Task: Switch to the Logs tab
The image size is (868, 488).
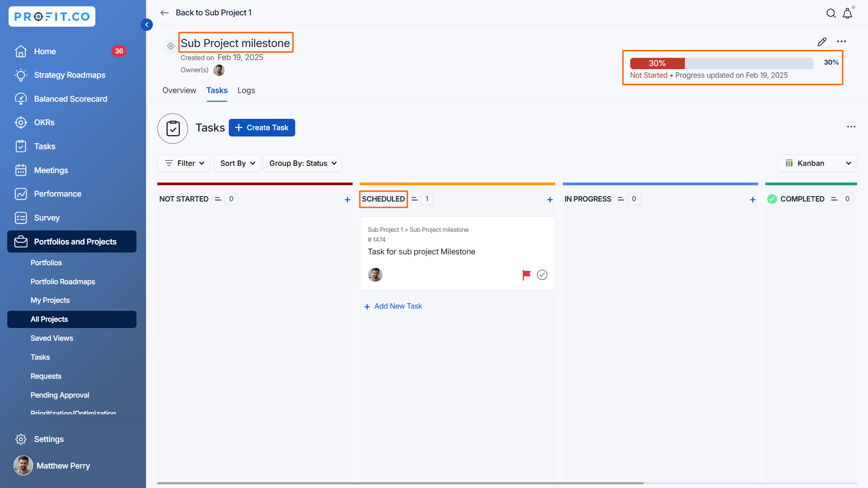Action: (x=246, y=90)
